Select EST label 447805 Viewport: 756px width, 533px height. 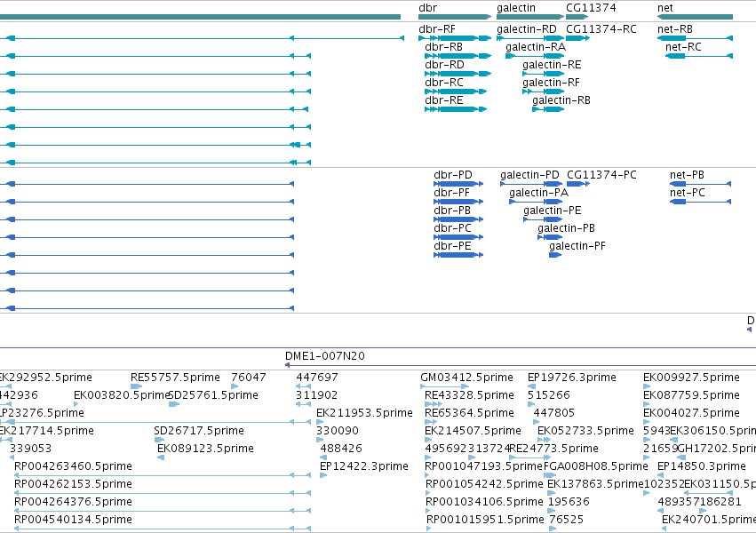(554, 413)
